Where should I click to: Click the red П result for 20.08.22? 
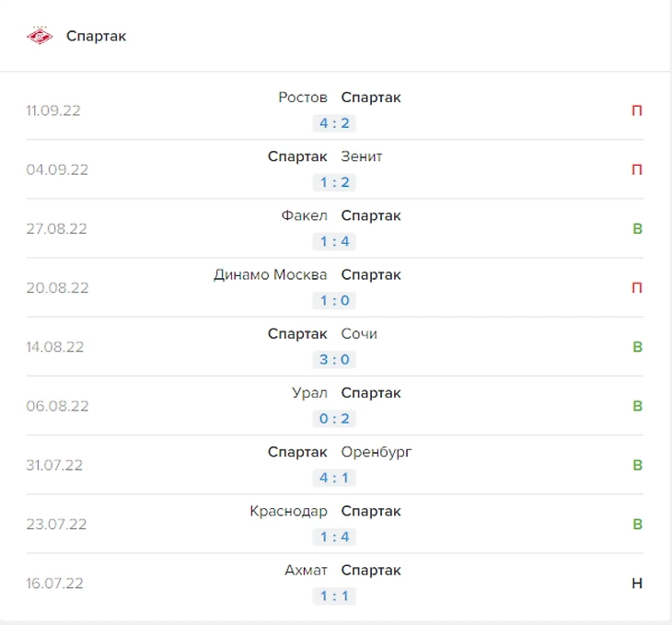click(637, 287)
